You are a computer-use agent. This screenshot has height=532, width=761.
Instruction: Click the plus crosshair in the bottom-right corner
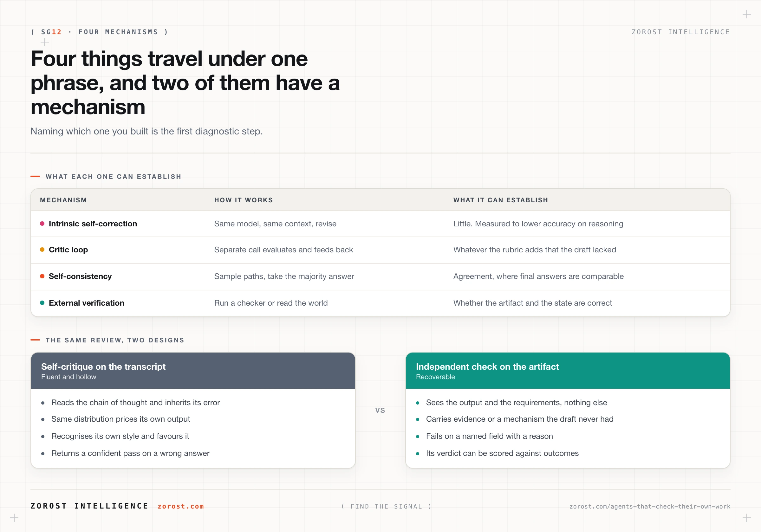pyautogui.click(x=746, y=518)
